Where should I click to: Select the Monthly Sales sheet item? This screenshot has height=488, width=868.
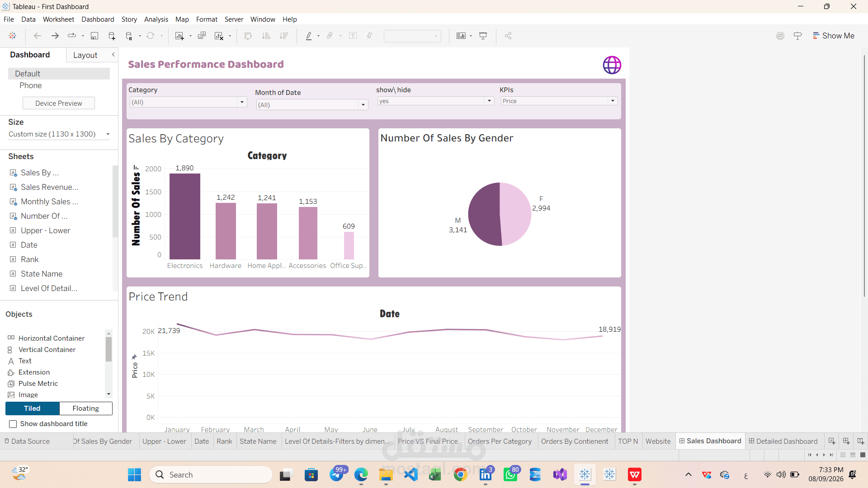pos(49,202)
